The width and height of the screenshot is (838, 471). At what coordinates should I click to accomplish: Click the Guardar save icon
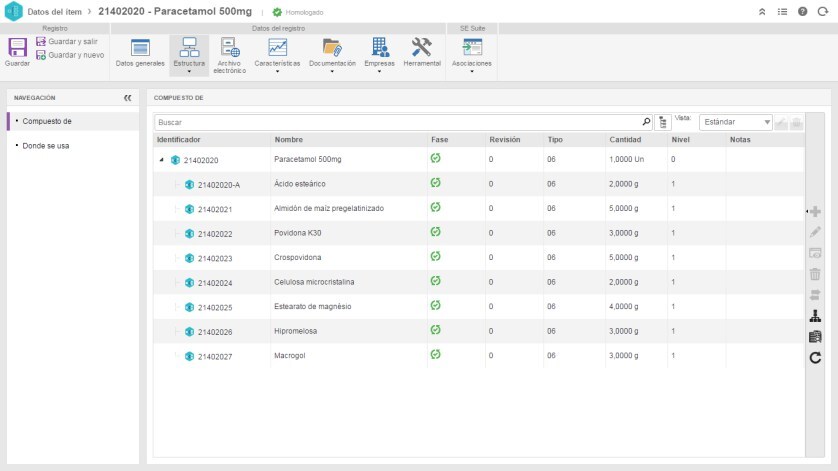coord(17,48)
